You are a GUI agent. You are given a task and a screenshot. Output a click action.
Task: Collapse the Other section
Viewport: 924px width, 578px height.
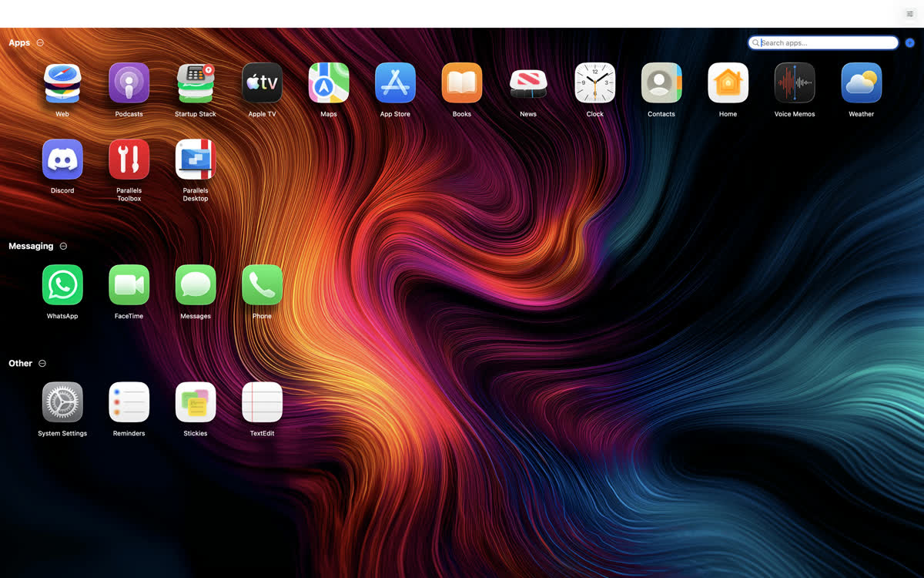(x=42, y=364)
